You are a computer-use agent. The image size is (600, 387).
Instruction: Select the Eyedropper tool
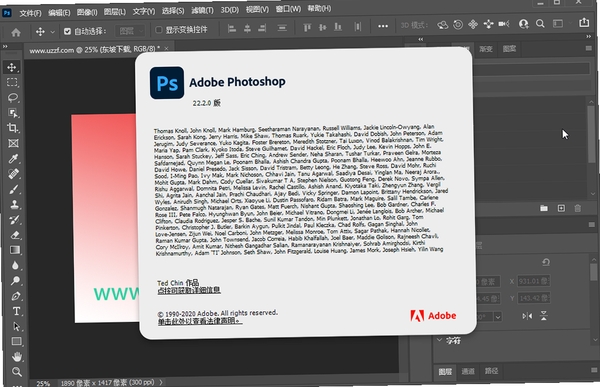[x=14, y=158]
